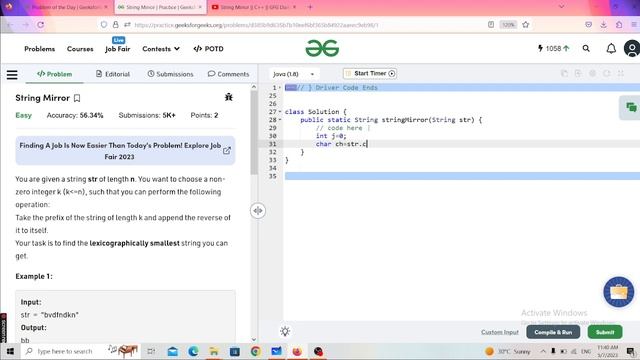
Task: Reload the page in Firefox
Action: click(x=40, y=25)
